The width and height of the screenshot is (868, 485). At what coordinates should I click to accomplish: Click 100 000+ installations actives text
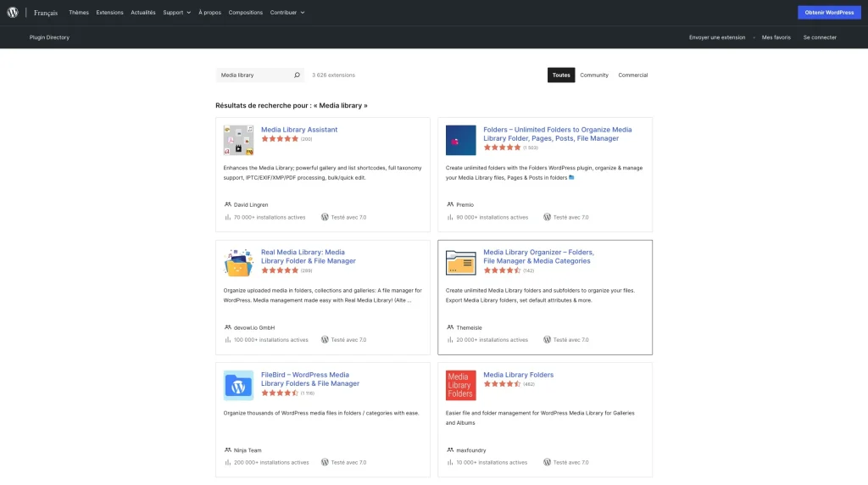(270, 340)
